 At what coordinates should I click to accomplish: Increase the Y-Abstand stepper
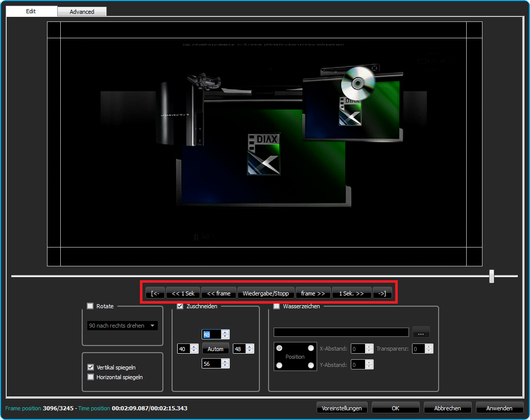pyautogui.click(x=370, y=362)
